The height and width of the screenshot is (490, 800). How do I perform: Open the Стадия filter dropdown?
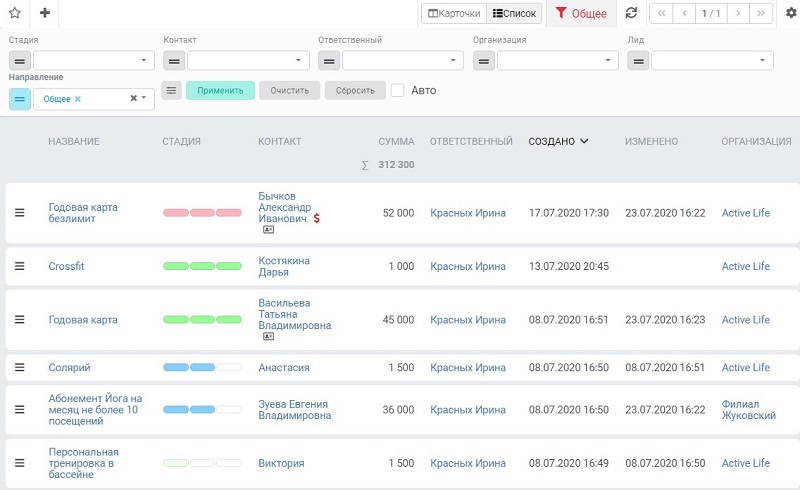94,61
